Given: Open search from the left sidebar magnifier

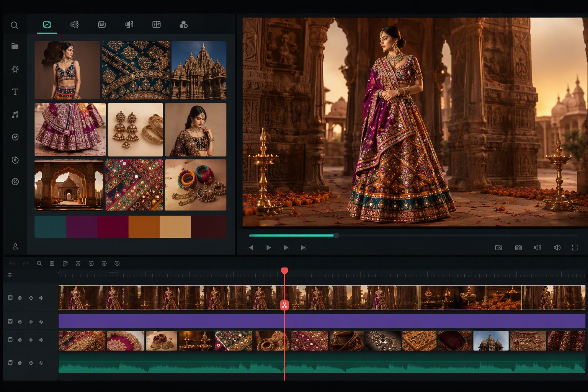Looking at the screenshot, I should [x=14, y=25].
